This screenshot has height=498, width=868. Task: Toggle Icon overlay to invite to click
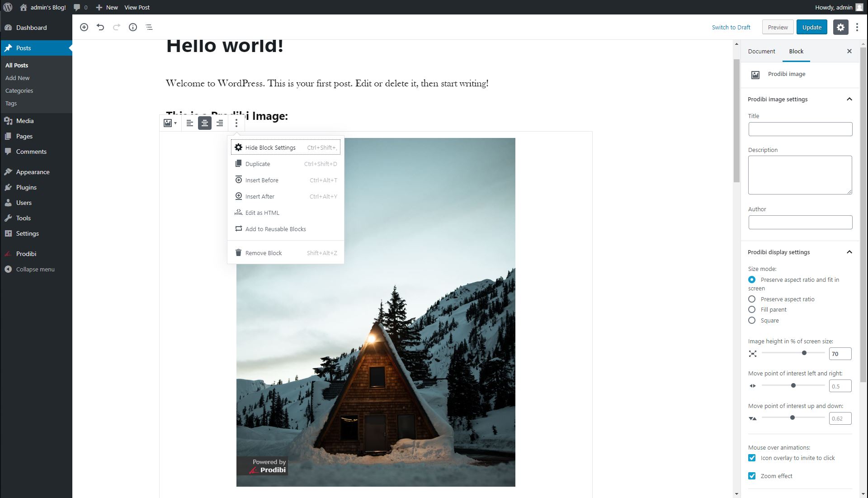(x=752, y=457)
